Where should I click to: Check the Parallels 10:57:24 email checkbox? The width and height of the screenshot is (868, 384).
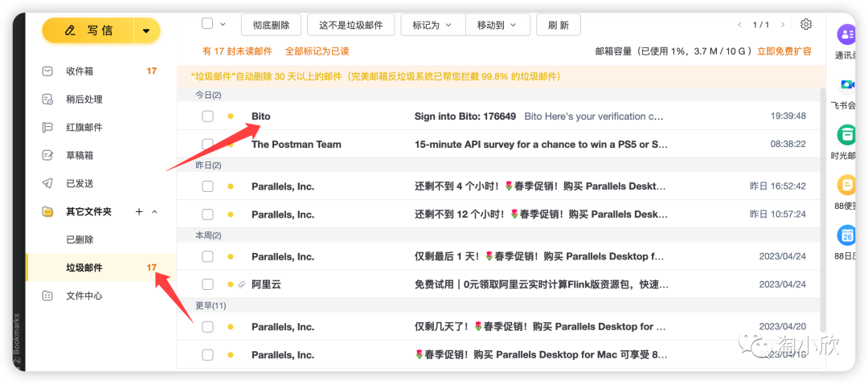pyautogui.click(x=207, y=214)
